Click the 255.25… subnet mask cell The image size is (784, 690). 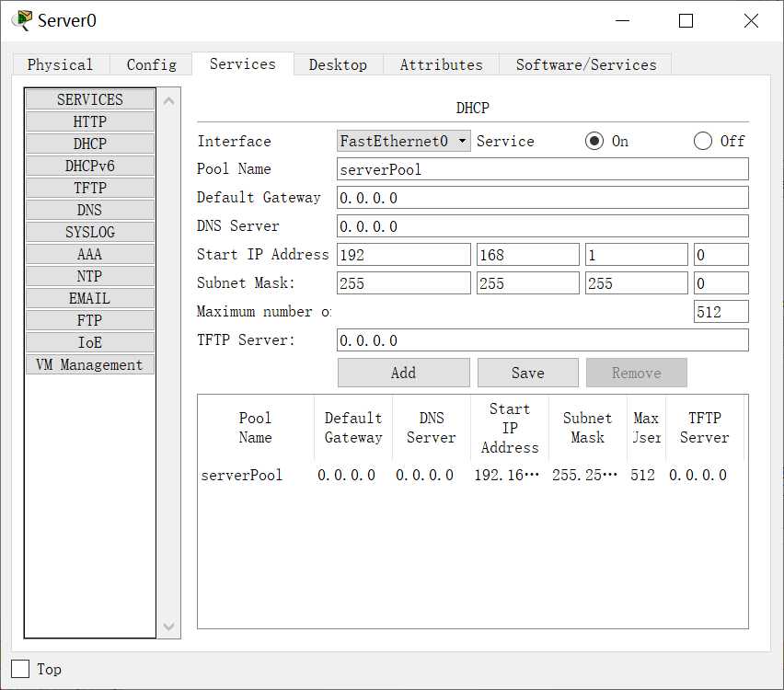(585, 475)
